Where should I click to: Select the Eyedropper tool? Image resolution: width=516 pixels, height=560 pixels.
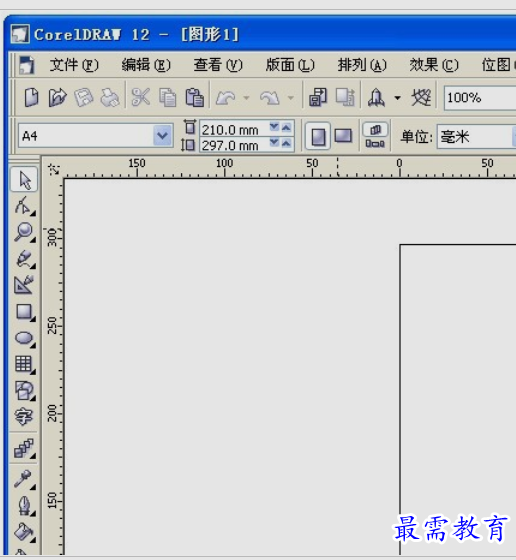pos(24,479)
